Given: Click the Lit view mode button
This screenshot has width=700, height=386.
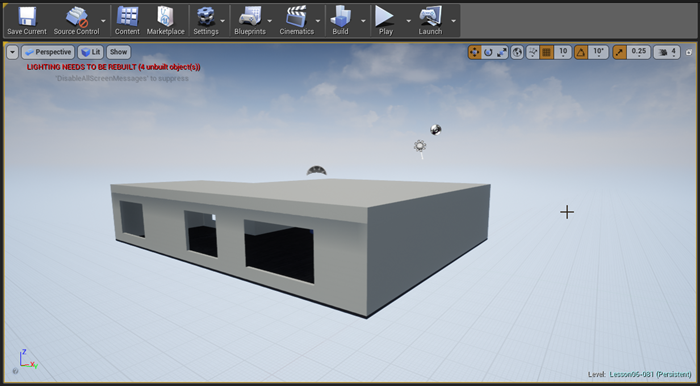Looking at the screenshot, I should (x=91, y=52).
